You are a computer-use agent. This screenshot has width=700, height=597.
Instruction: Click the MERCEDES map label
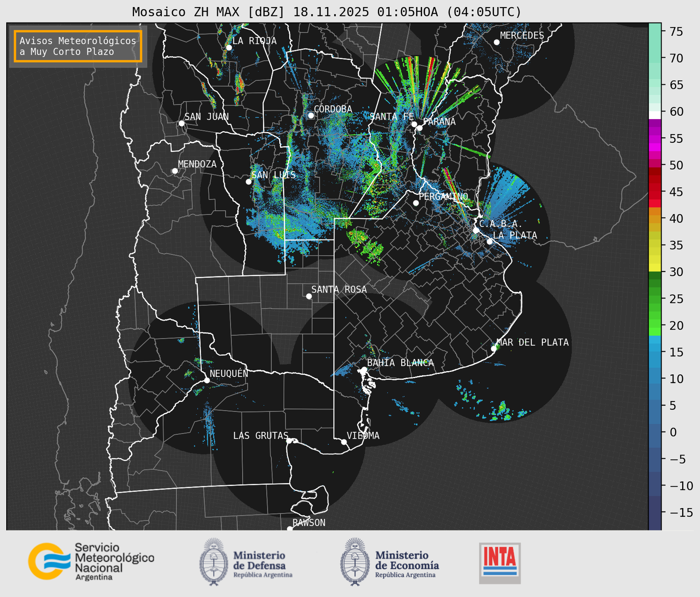(522, 36)
